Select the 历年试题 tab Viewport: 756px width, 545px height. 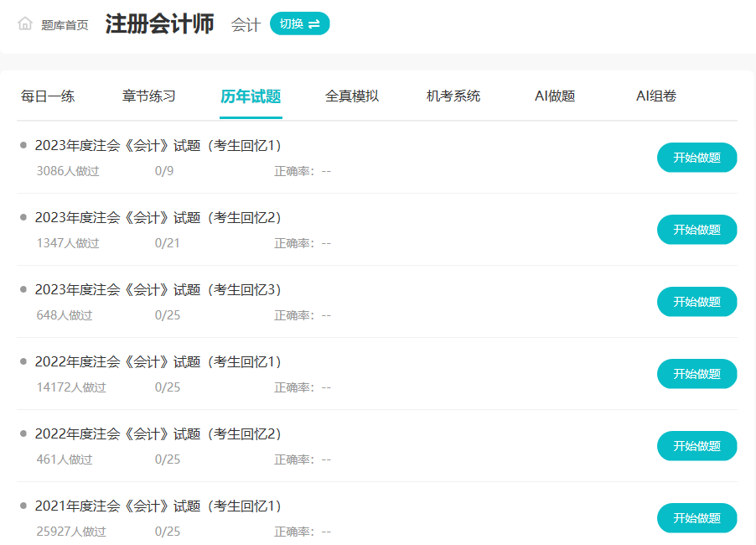[x=251, y=96]
